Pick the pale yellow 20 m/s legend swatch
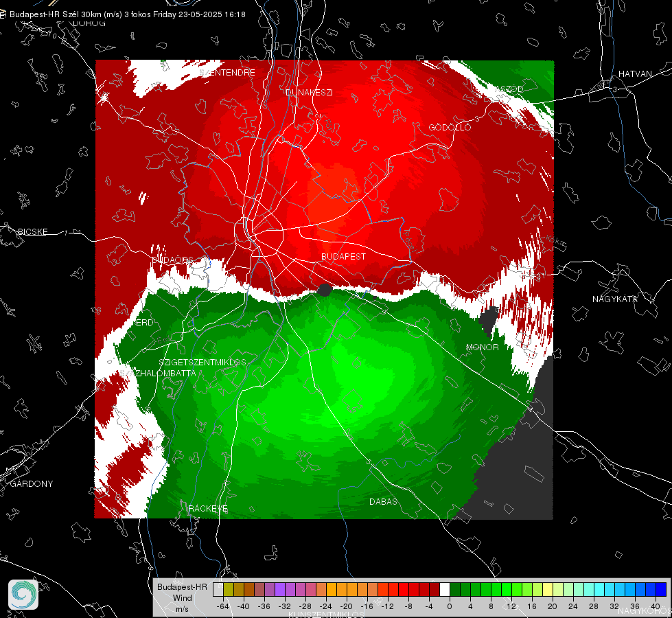The image size is (672, 618). [548, 589]
